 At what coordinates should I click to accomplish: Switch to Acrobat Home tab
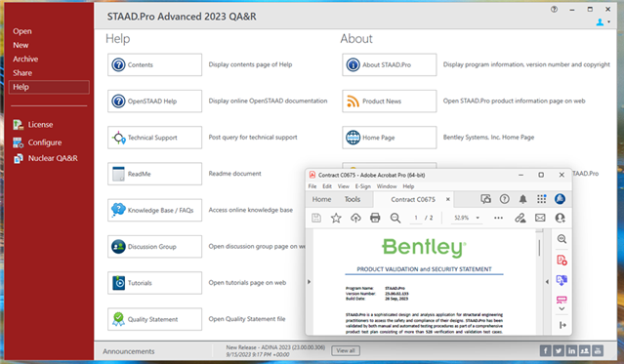click(x=321, y=199)
